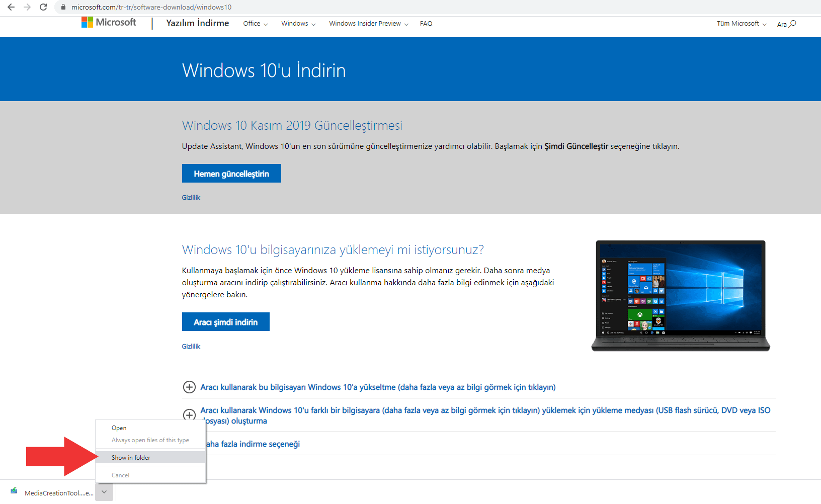
Task: Click the Windows 10 laptop image
Action: pos(680,296)
